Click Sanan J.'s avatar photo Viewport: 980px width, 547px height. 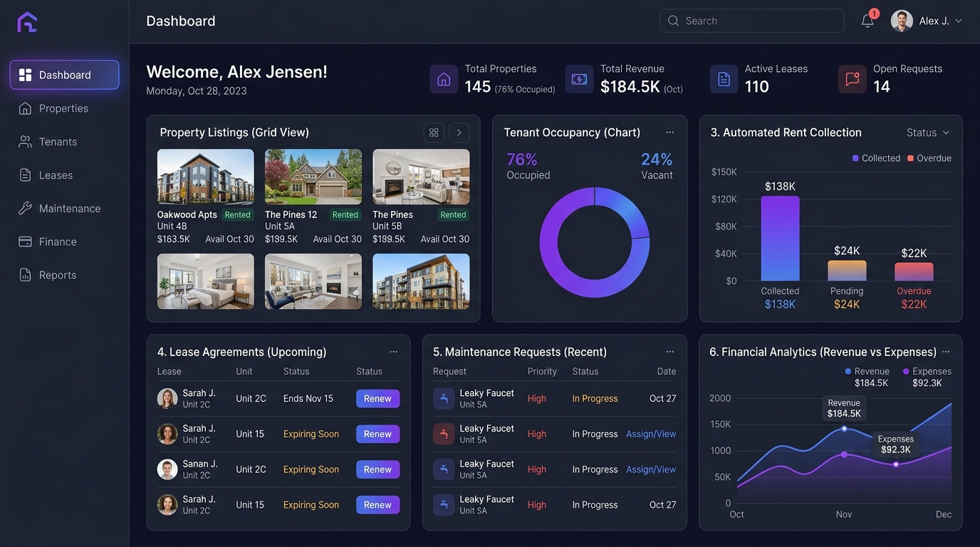pyautogui.click(x=167, y=469)
